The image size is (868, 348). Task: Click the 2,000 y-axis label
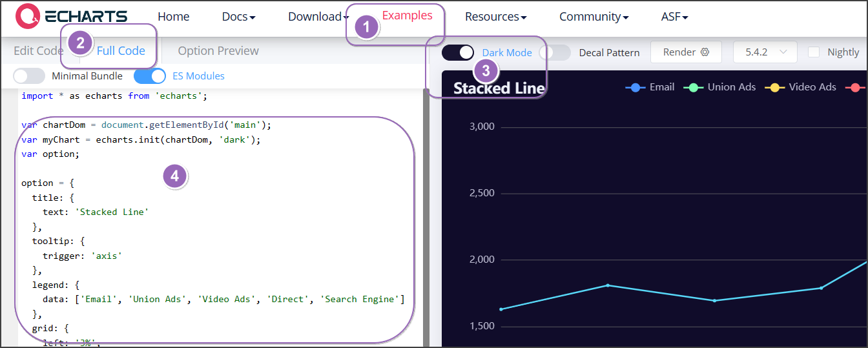pos(480,260)
